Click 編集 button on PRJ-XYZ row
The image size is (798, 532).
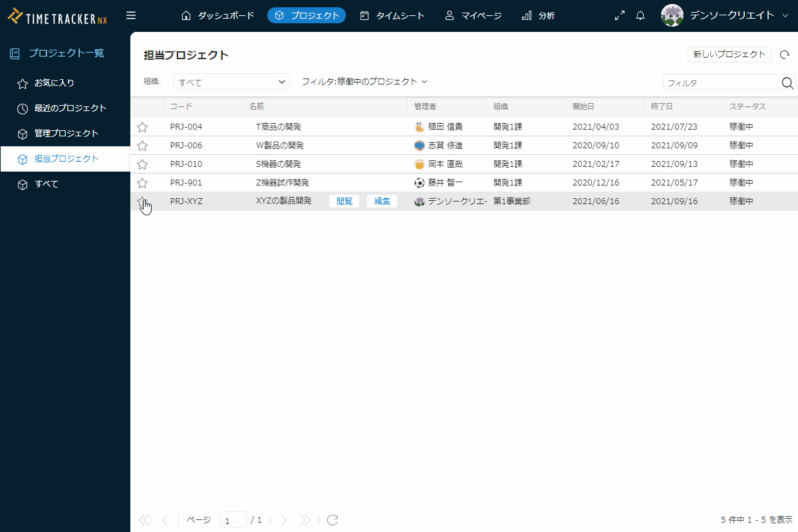click(x=382, y=201)
